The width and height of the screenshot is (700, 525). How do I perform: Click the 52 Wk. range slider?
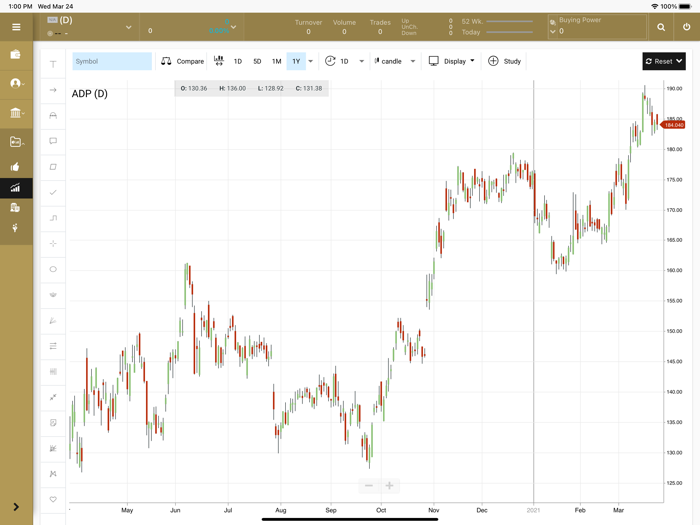(x=509, y=21)
